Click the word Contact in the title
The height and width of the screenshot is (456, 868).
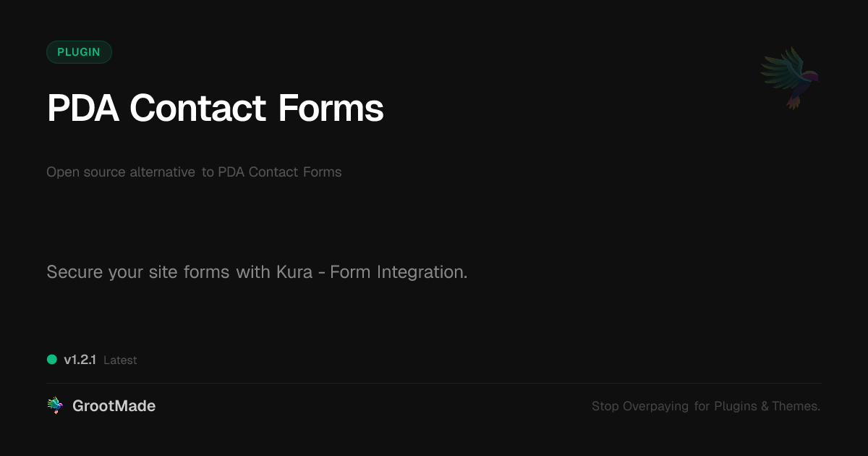[x=198, y=109]
